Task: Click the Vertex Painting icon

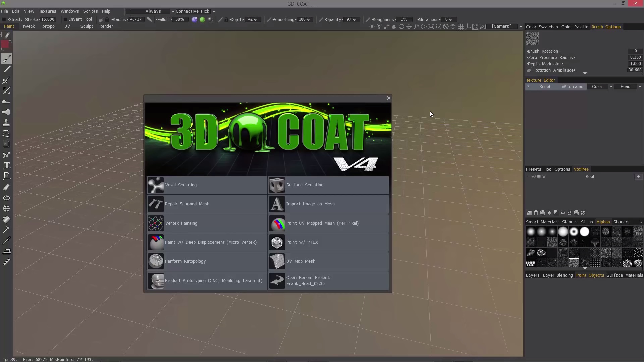Action: click(x=156, y=223)
